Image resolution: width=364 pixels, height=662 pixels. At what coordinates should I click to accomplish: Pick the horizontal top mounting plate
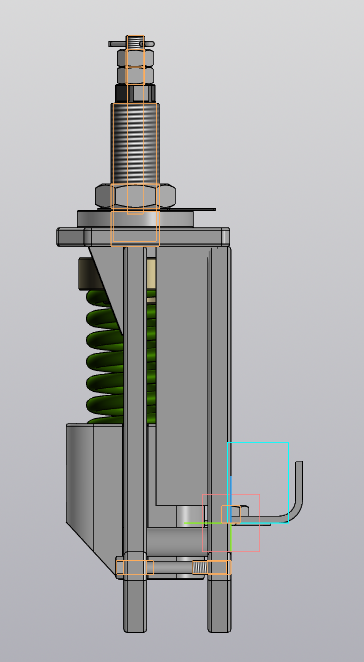coord(143,236)
